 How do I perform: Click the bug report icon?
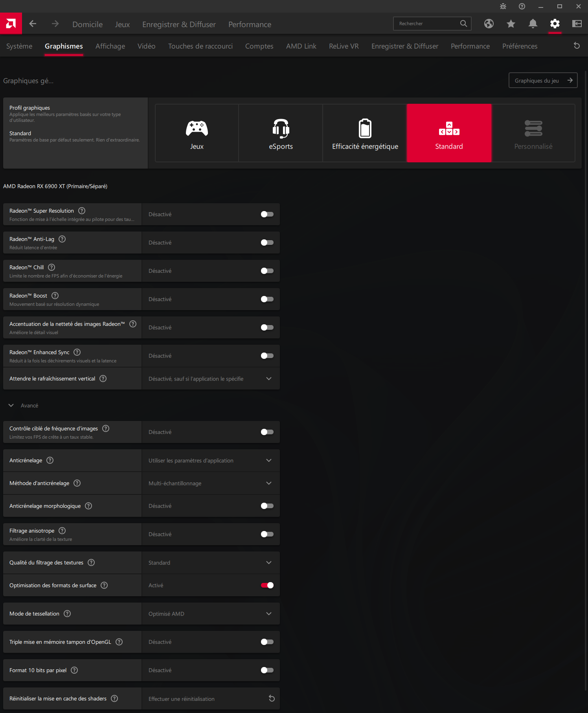pos(503,6)
